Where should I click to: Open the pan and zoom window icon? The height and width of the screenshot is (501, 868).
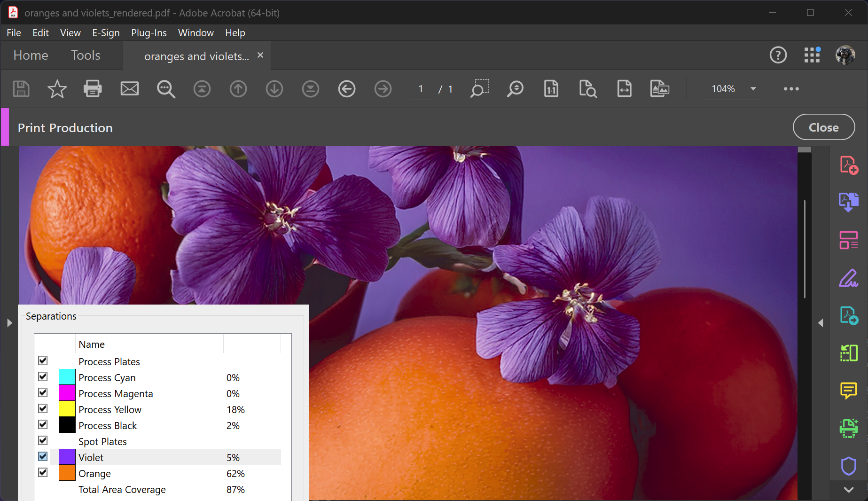660,89
